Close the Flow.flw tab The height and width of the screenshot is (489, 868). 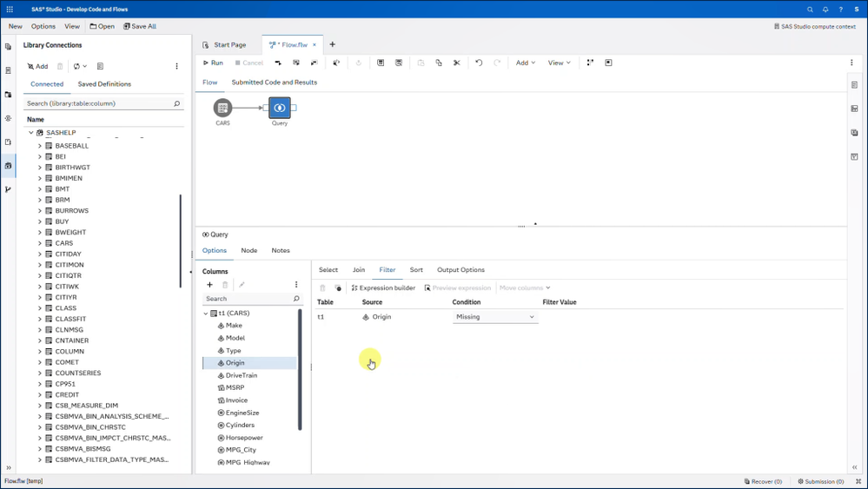coord(315,45)
